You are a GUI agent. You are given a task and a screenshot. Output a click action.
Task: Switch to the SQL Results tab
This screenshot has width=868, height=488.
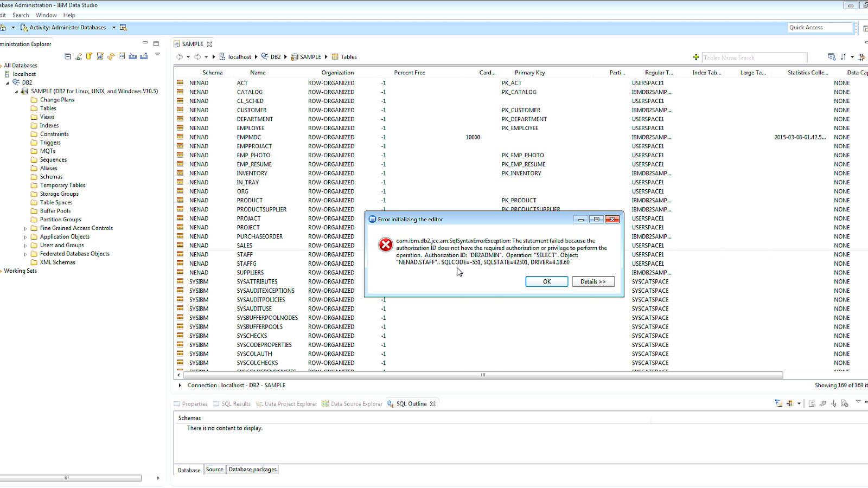pos(232,404)
